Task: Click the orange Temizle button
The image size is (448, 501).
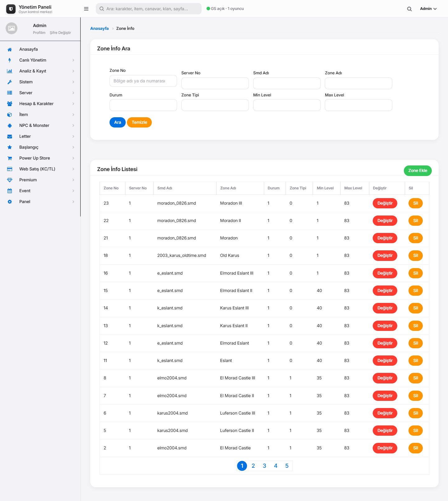Action: (x=139, y=123)
